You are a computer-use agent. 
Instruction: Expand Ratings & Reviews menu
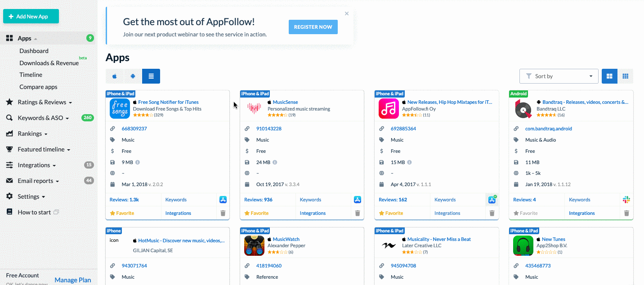pyautogui.click(x=45, y=102)
